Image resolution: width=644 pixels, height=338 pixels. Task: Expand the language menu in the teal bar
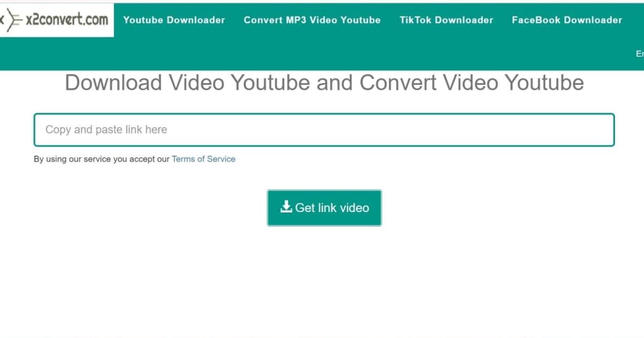tap(640, 54)
